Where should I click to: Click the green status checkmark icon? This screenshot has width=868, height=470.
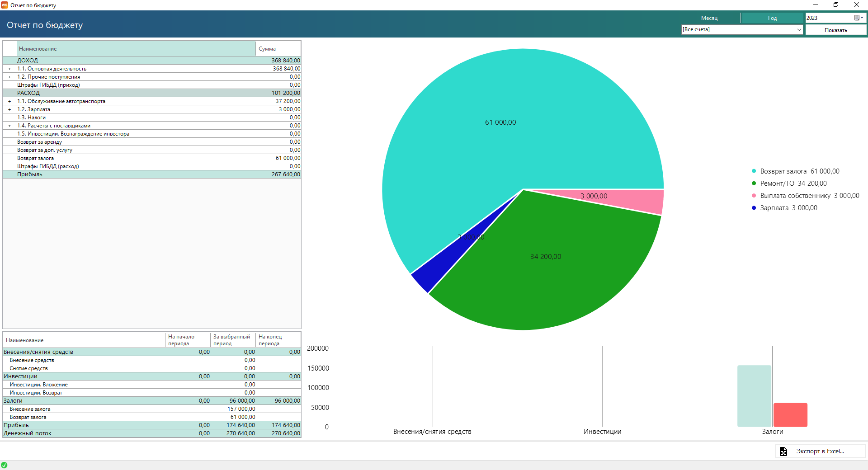click(4, 465)
